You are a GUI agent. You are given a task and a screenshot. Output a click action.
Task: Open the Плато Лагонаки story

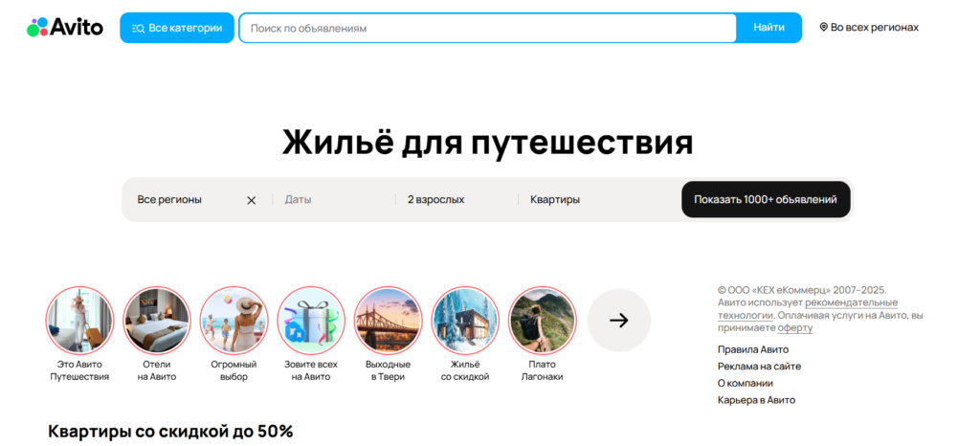(542, 334)
